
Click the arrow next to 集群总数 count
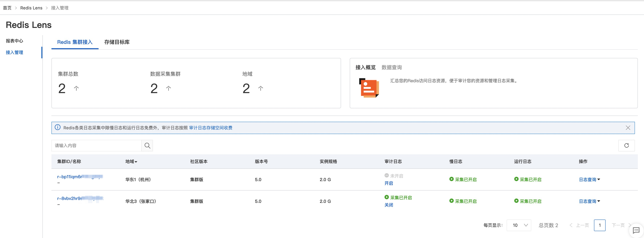click(76, 88)
